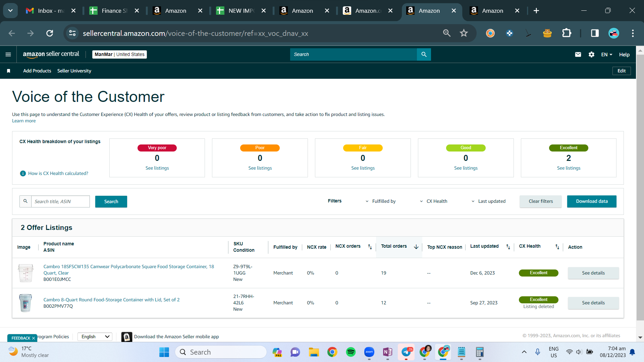The image size is (644, 362).
Task: Reload the page with browser refresh
Action: click(x=50, y=33)
